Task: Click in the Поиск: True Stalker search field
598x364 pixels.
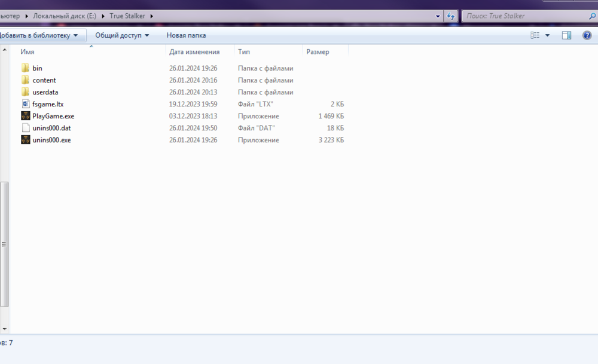Action: click(526, 16)
